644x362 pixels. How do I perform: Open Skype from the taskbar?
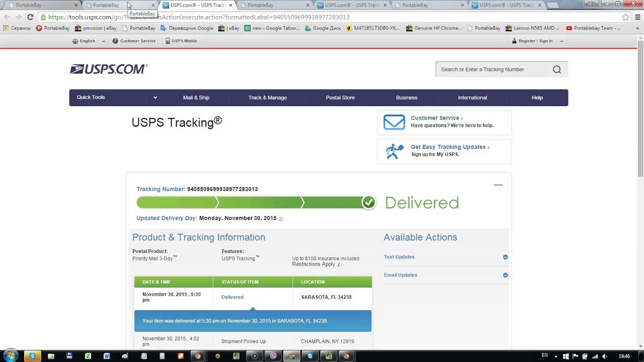click(32, 356)
